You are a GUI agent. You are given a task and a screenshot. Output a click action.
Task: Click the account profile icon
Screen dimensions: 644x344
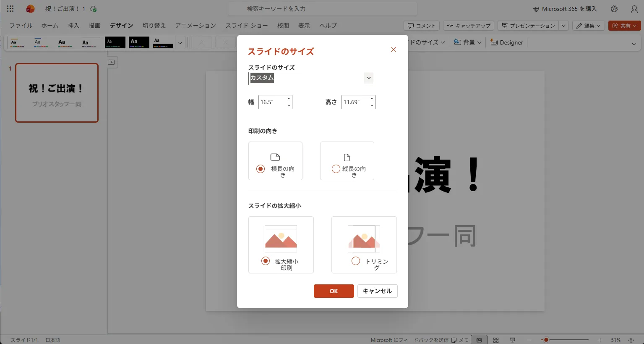634,9
